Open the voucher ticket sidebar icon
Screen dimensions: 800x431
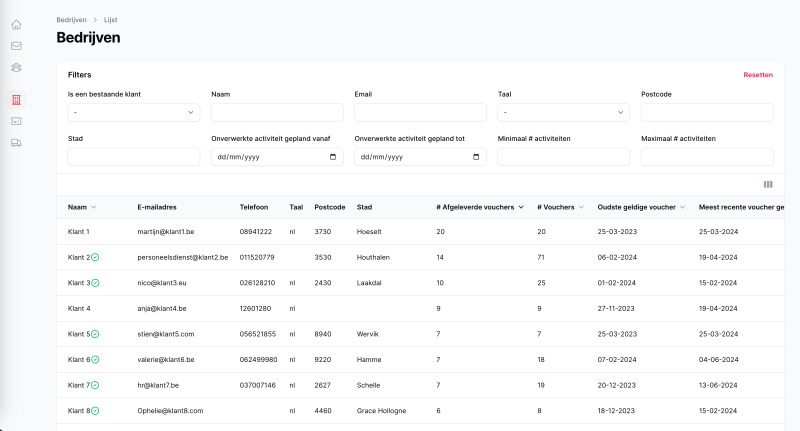(x=16, y=121)
